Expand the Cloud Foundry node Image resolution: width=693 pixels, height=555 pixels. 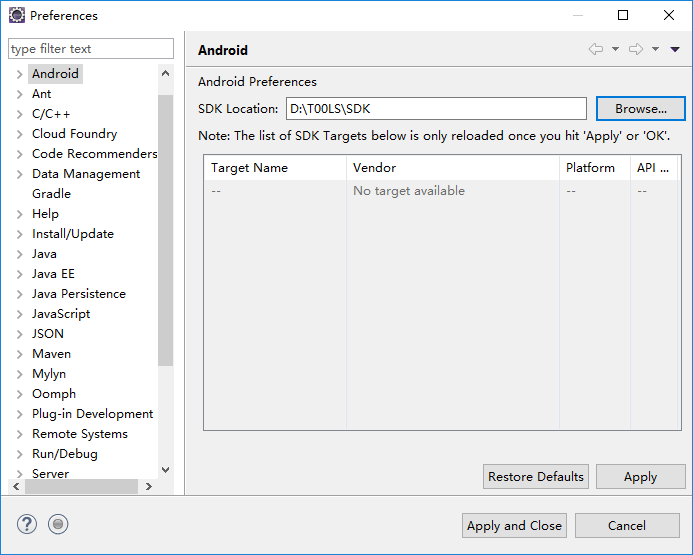(19, 134)
